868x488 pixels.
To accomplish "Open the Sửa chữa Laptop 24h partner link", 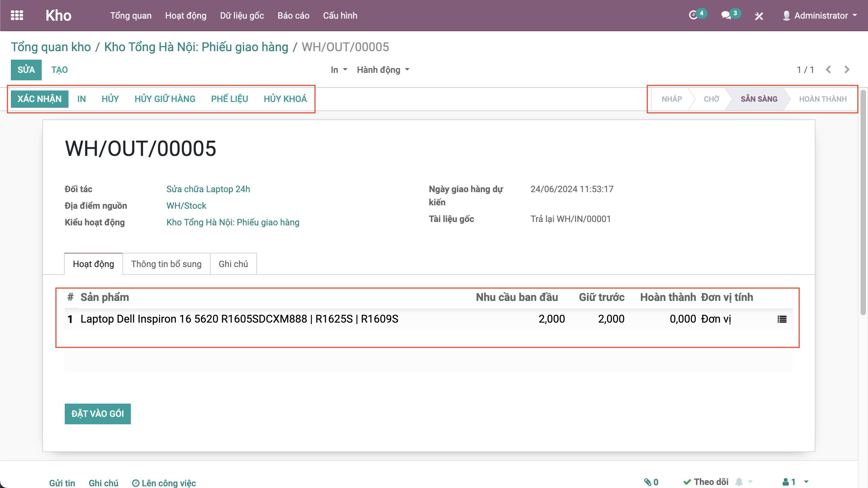I will [208, 189].
